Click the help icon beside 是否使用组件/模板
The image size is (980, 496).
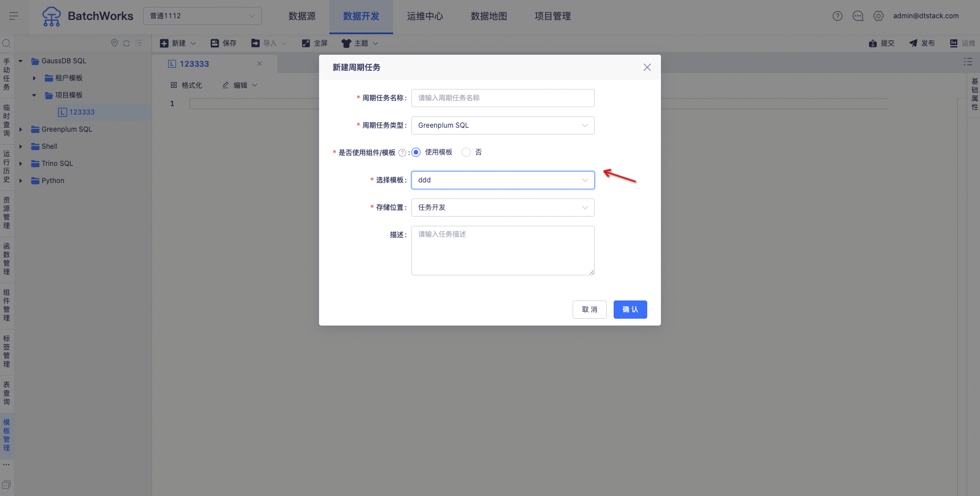pyautogui.click(x=402, y=152)
